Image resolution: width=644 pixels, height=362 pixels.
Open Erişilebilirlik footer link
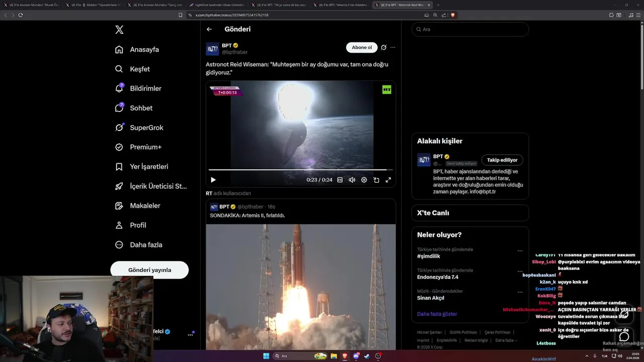click(447, 340)
